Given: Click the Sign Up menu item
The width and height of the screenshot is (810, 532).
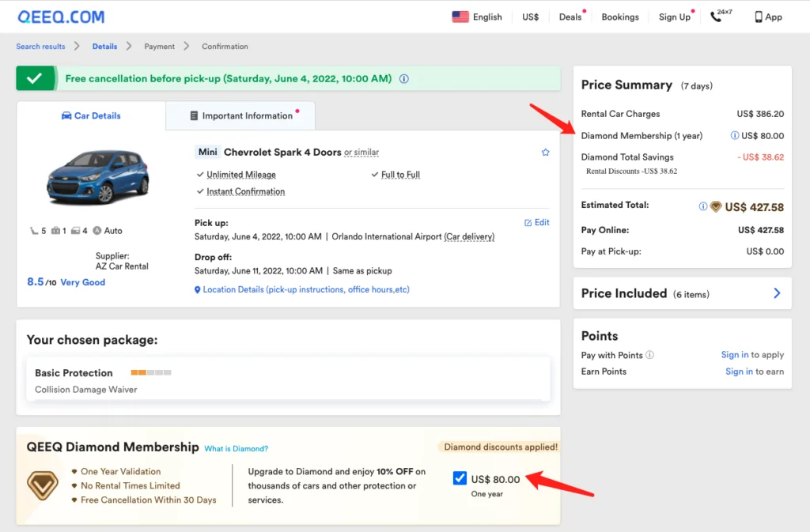Looking at the screenshot, I should [x=674, y=17].
